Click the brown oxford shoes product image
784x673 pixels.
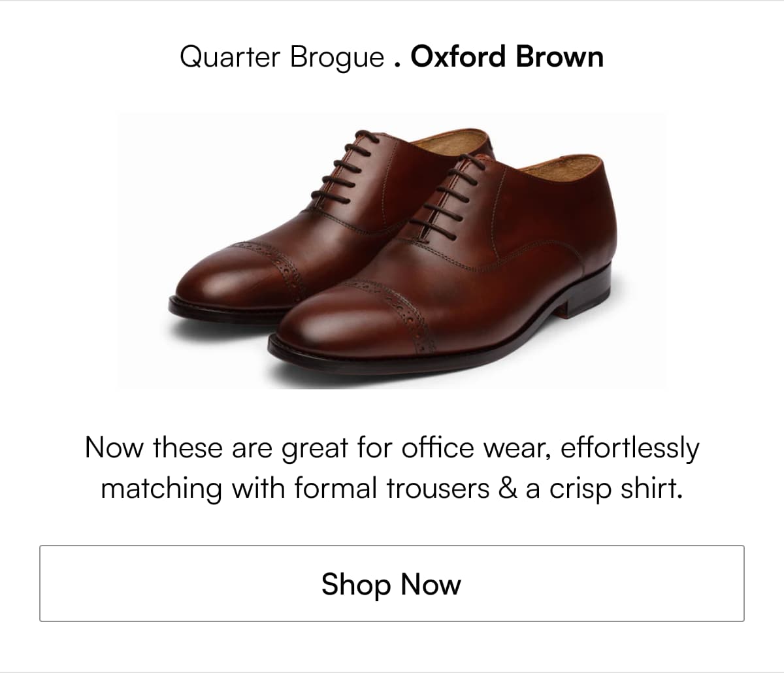point(392,252)
